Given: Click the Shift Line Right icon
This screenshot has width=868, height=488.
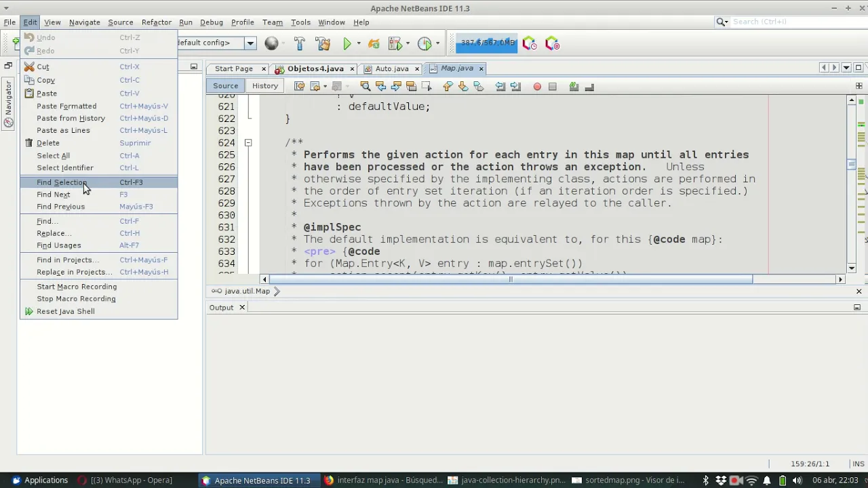Looking at the screenshot, I should point(515,86).
